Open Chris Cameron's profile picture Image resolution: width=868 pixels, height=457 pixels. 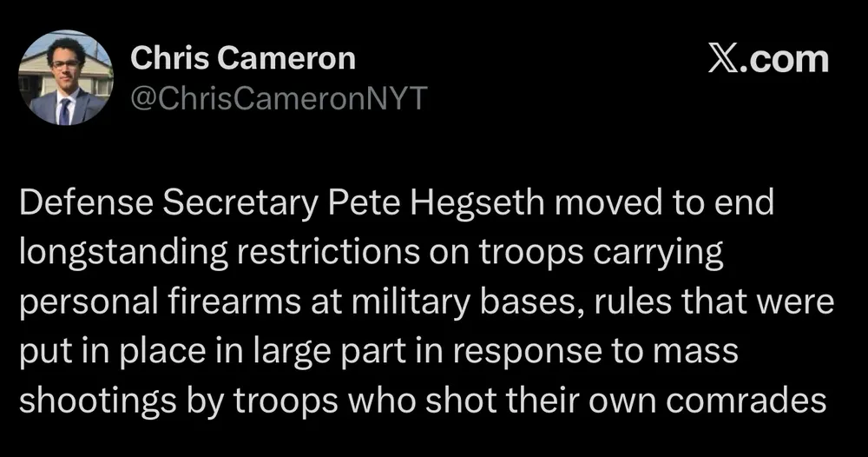pyautogui.click(x=66, y=78)
